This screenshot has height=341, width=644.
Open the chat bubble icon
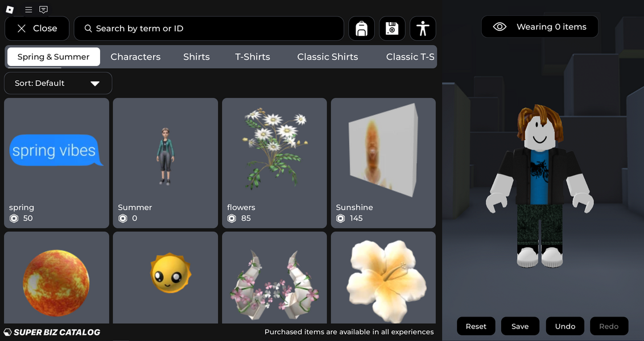(x=43, y=10)
